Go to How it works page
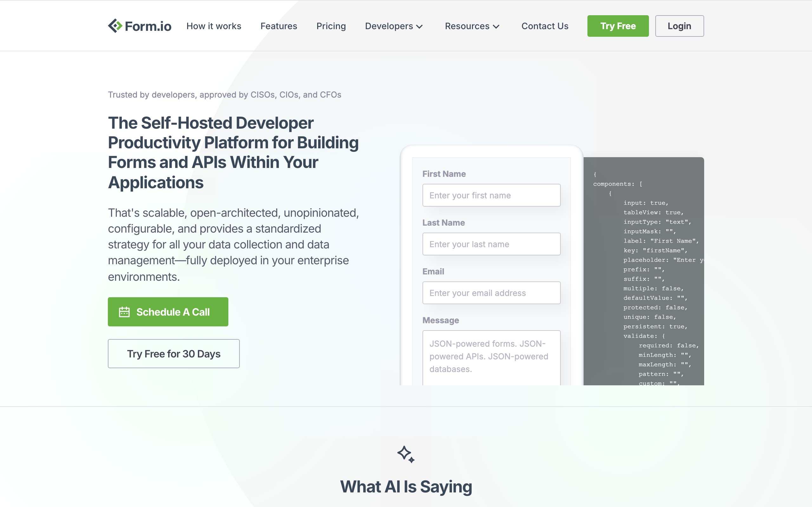Screen dimensions: 812x507 tap(214, 26)
